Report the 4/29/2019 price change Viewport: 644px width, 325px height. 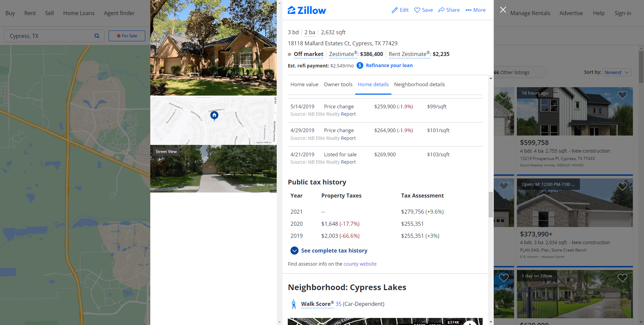coord(348,138)
